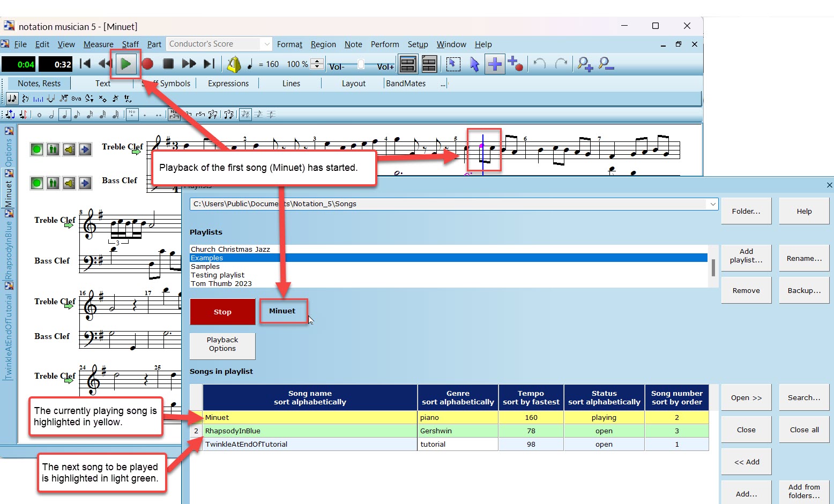Open the Songs folder path dropdown

tap(713, 204)
